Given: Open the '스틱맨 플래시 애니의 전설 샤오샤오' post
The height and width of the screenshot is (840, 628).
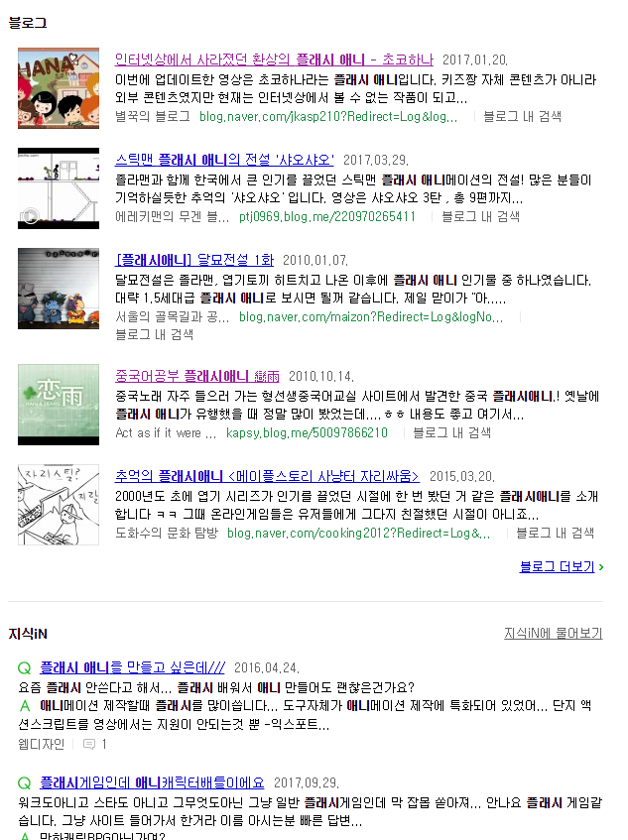Looking at the screenshot, I should 224,160.
